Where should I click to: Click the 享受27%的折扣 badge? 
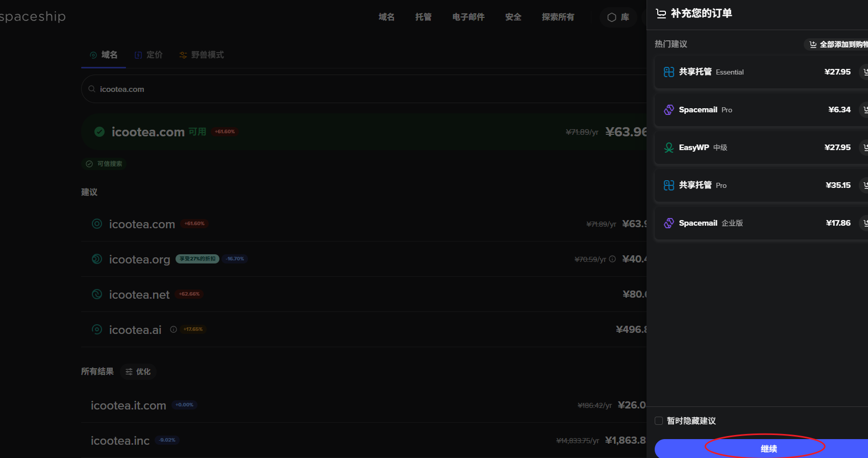tap(197, 259)
